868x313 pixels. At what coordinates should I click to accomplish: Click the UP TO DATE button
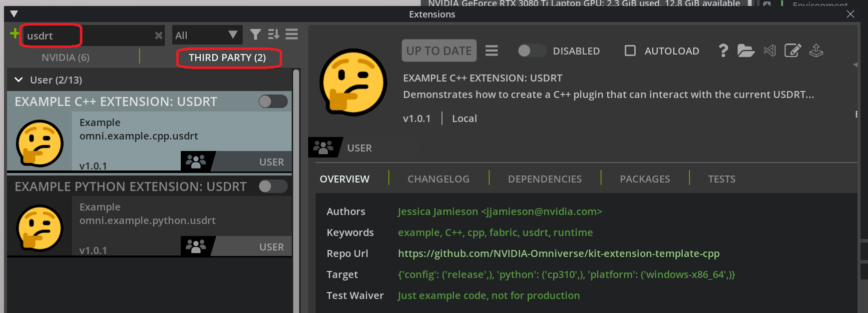439,50
